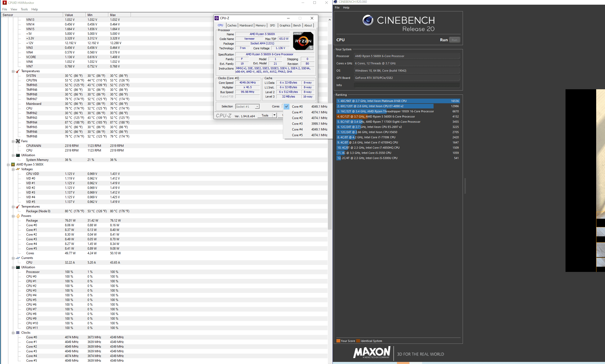Click the Identical System legend swatch
Screen dimensions: 605x364
pos(358,341)
